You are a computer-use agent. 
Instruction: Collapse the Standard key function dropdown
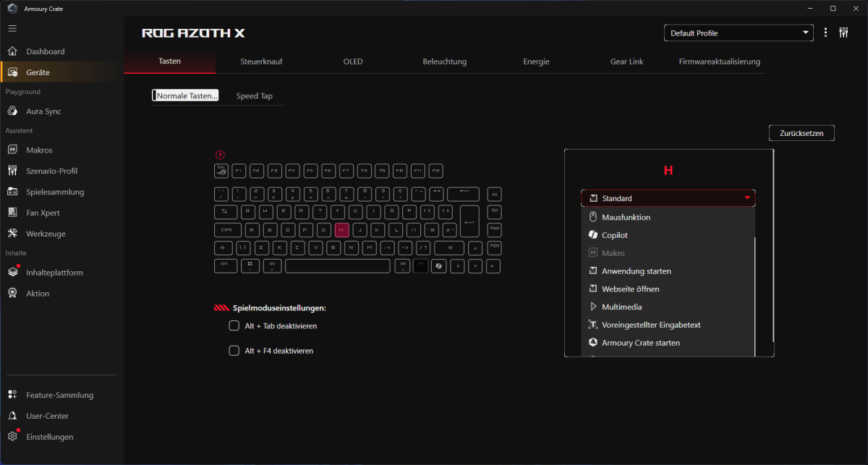[746, 198]
